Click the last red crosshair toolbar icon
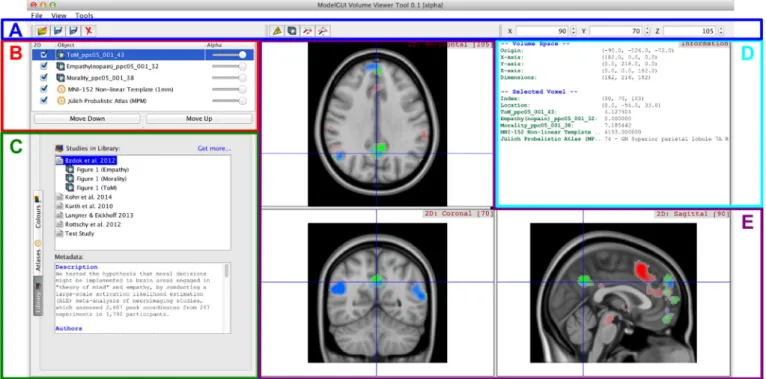The height and width of the screenshot is (379, 766). pos(322,31)
